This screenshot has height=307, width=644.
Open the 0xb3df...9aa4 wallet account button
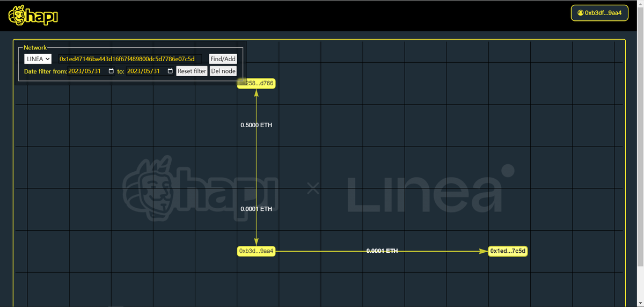pos(599,12)
